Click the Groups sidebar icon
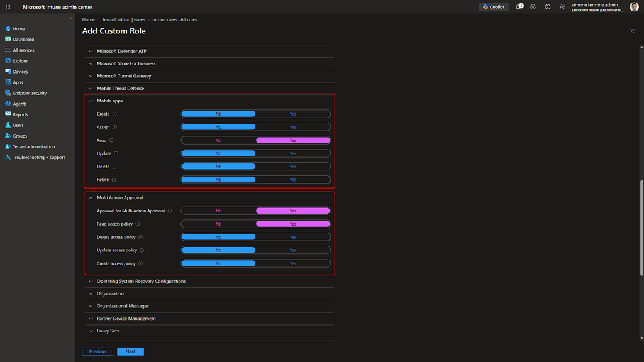 coord(8,136)
